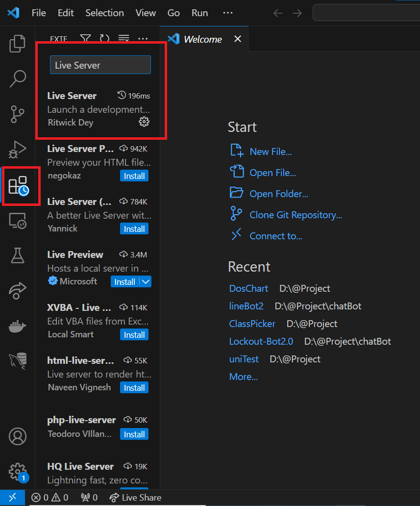Click the Open Folder link
420x506 pixels.
pos(279,194)
